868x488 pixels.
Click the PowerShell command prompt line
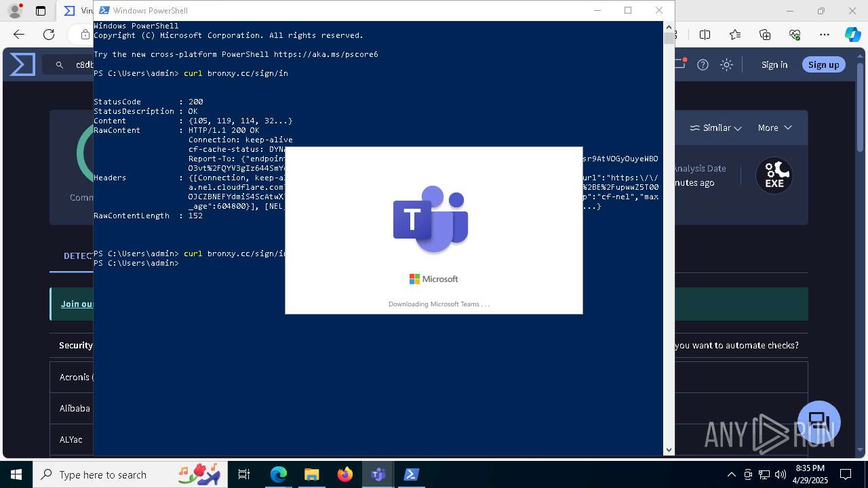coord(136,263)
